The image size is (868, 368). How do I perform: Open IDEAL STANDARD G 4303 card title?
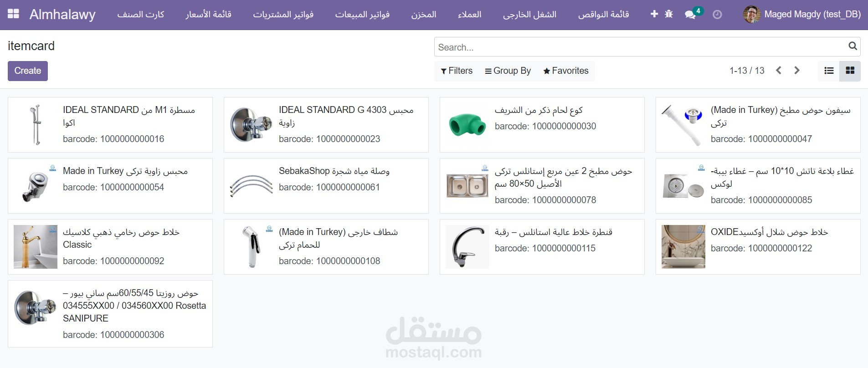(x=346, y=116)
